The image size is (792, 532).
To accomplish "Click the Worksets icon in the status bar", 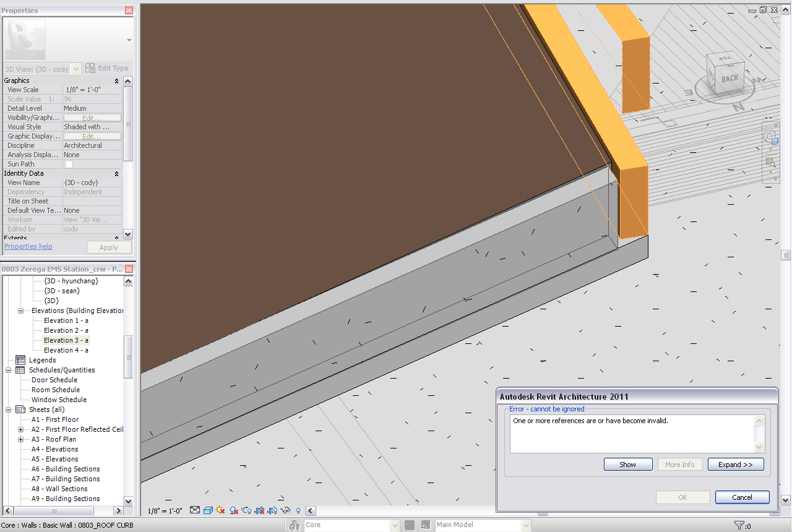I will click(295, 525).
